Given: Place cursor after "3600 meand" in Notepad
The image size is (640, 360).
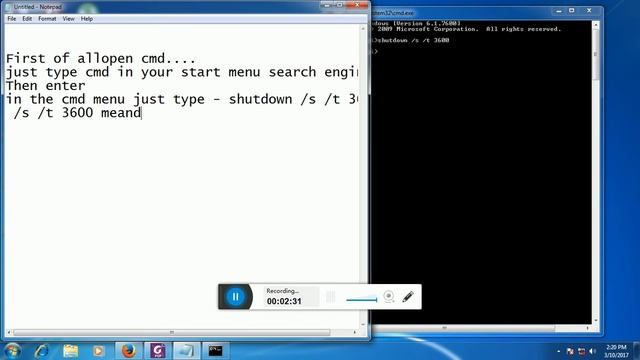Looking at the screenshot, I should [141, 113].
